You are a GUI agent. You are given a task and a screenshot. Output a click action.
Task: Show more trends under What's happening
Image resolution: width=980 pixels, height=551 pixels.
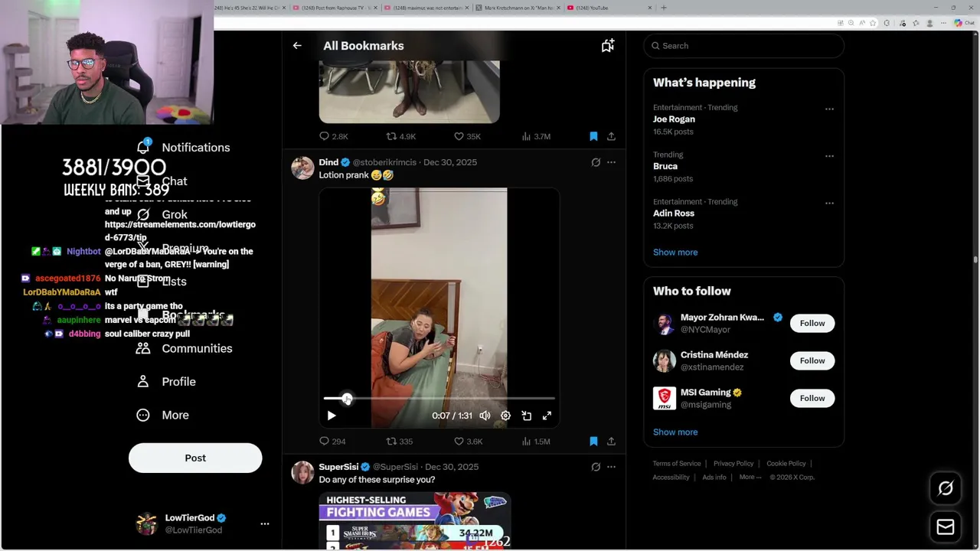(675, 253)
